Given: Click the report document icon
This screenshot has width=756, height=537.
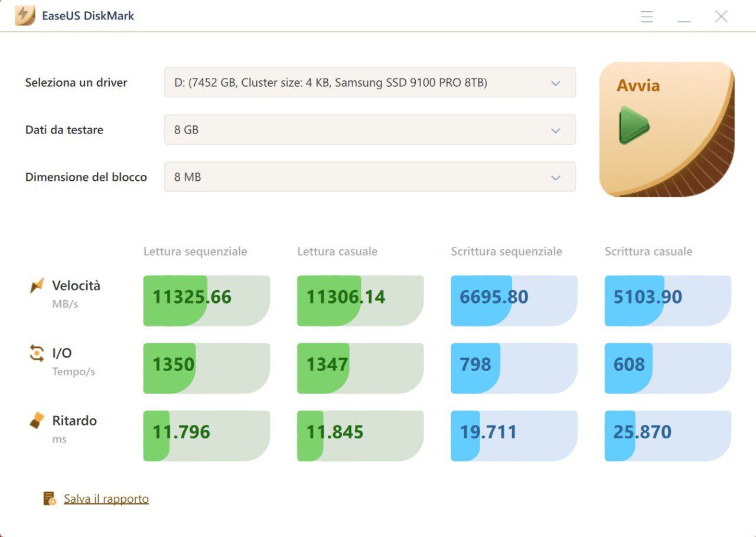Looking at the screenshot, I should (50, 499).
